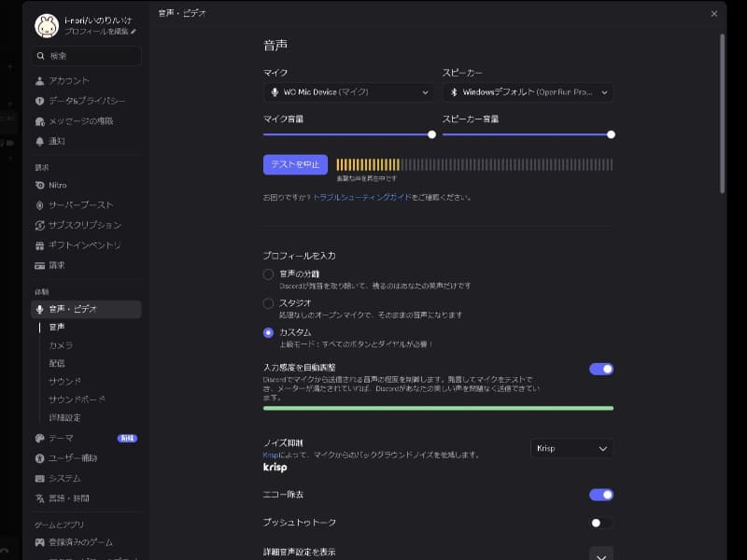Click the アカウント person icon
Viewport: 747px width, 560px height.
coord(39,81)
